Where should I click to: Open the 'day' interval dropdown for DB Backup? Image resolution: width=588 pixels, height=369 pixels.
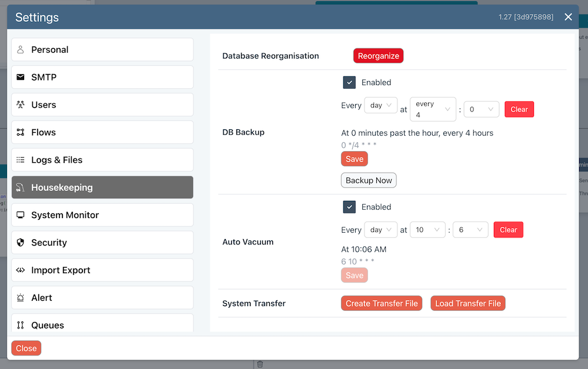coord(381,105)
